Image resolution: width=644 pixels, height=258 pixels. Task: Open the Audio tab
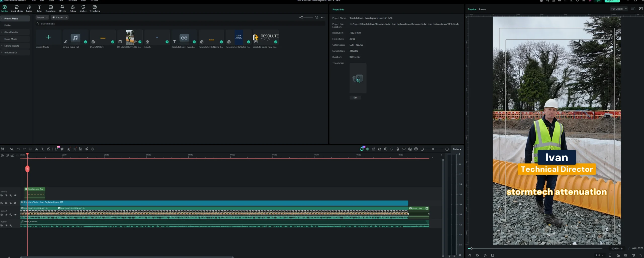click(29, 9)
